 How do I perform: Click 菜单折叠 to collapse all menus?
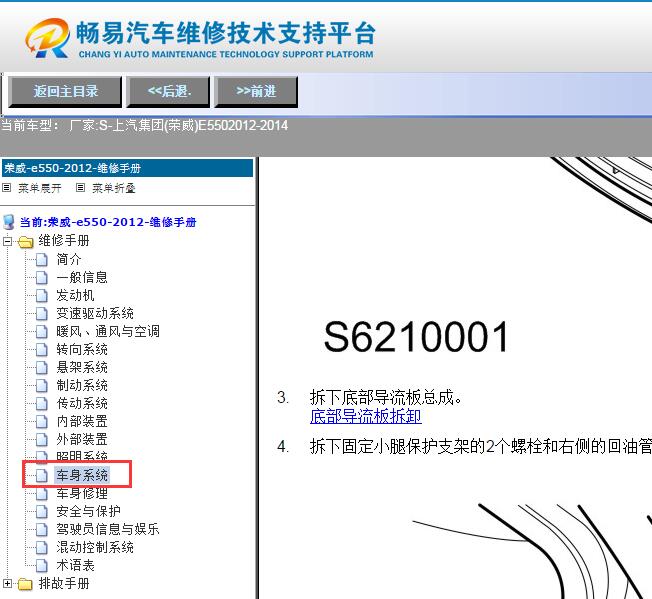tap(114, 188)
